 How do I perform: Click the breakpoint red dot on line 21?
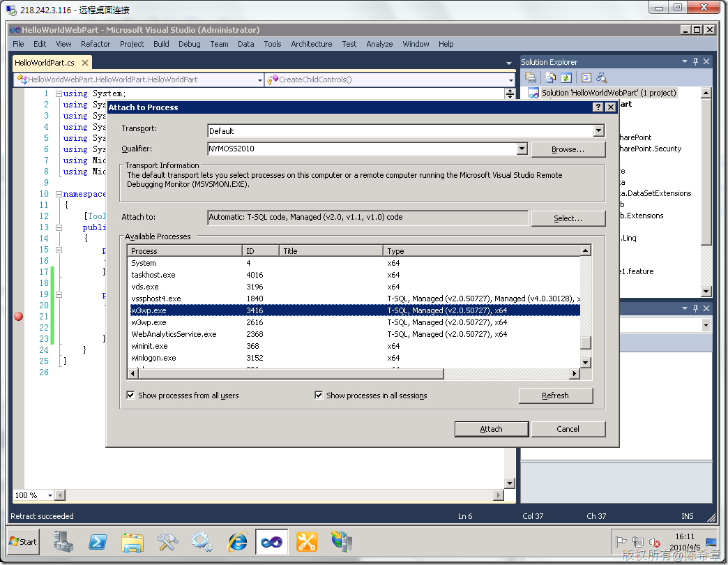tap(19, 316)
